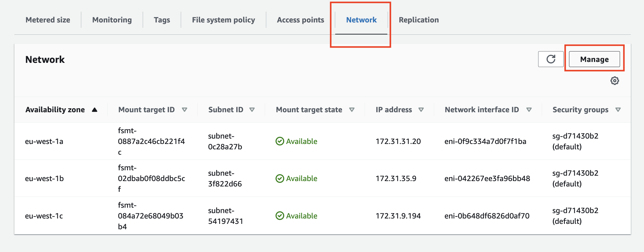Sort by IP address arrow
This screenshot has width=644, height=252.
click(x=421, y=110)
